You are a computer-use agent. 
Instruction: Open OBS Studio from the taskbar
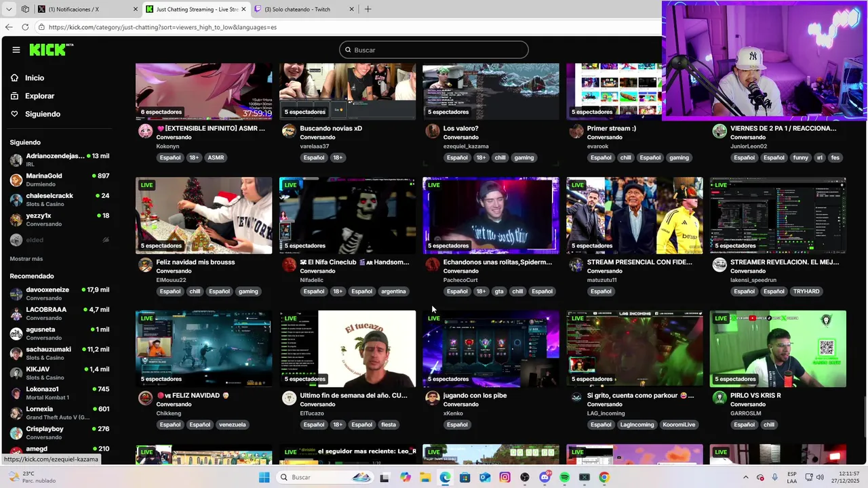pyautogui.click(x=525, y=477)
